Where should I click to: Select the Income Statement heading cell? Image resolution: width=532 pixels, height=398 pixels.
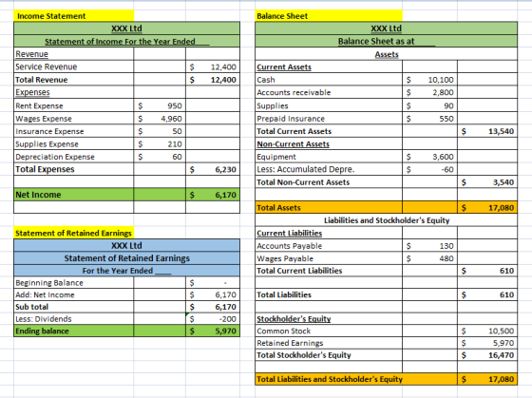74,16
